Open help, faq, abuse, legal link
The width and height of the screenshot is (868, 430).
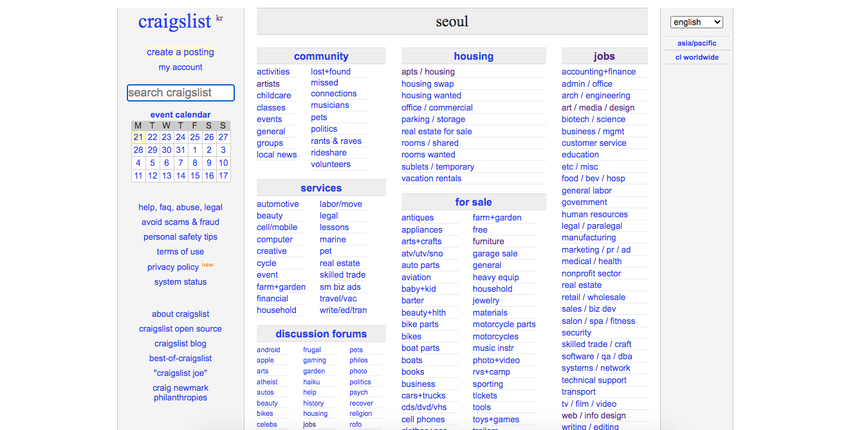coord(180,207)
